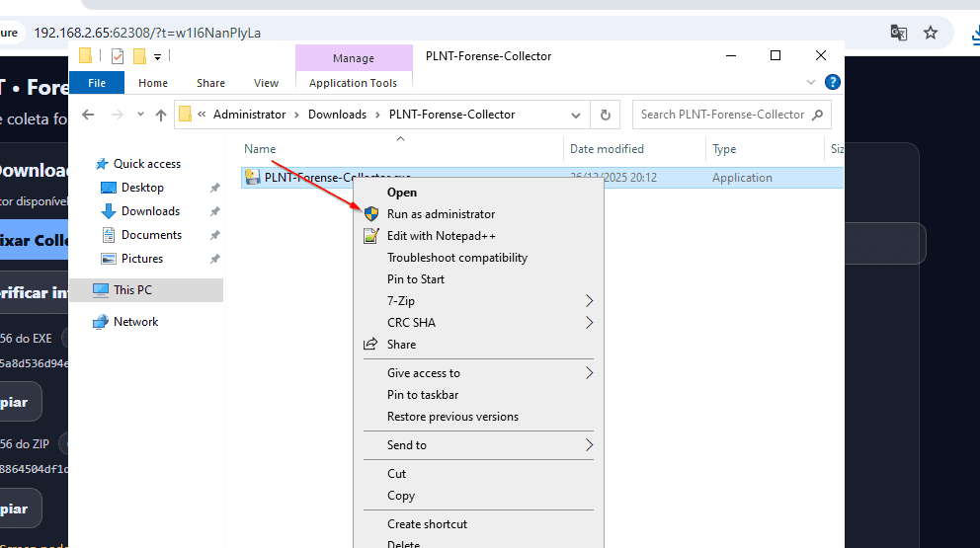Select Troubleshoot compatibility from context menu
This screenshot has width=980, height=548.
pos(456,258)
